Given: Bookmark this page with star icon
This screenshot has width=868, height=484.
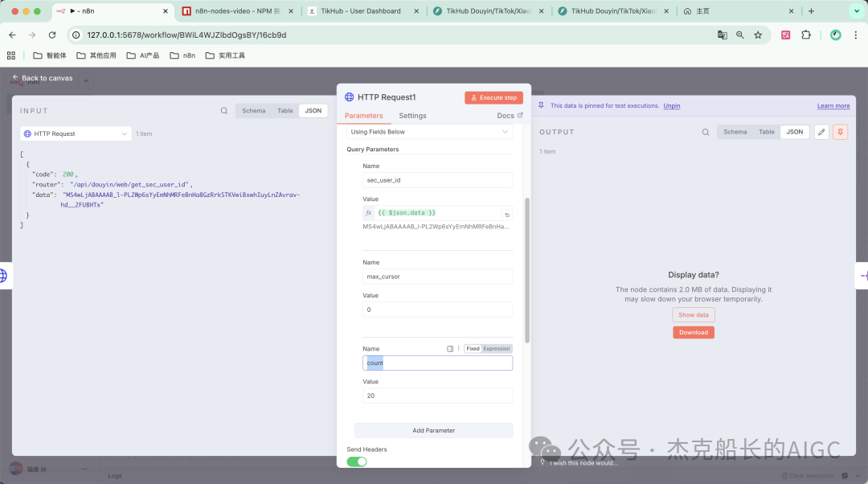Looking at the screenshot, I should [x=758, y=35].
